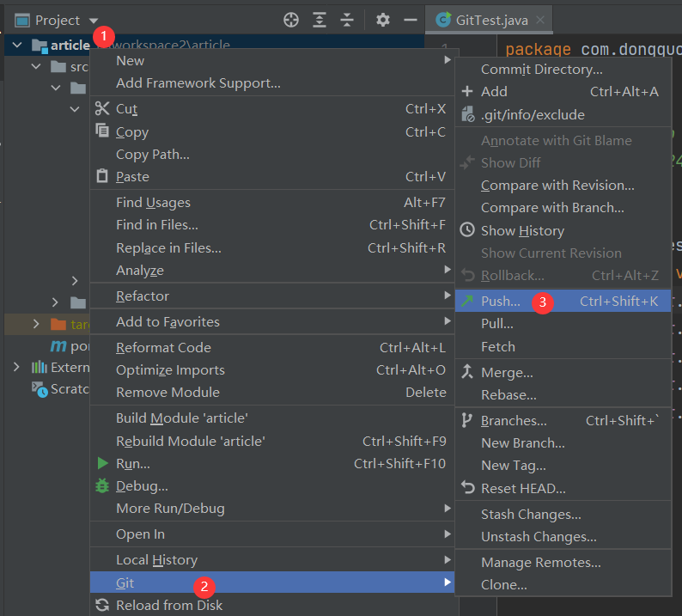Collapse the article root tree node
The width and height of the screenshot is (682, 616).
(17, 45)
